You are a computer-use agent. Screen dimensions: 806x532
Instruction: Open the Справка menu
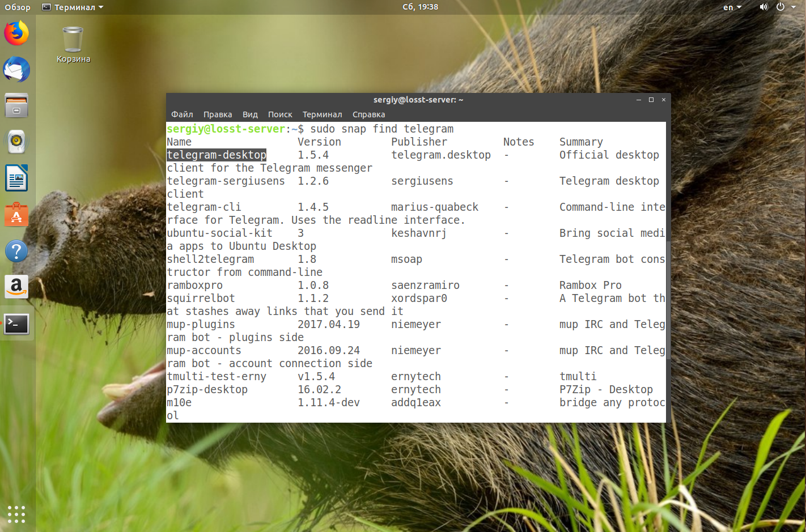pyautogui.click(x=368, y=114)
